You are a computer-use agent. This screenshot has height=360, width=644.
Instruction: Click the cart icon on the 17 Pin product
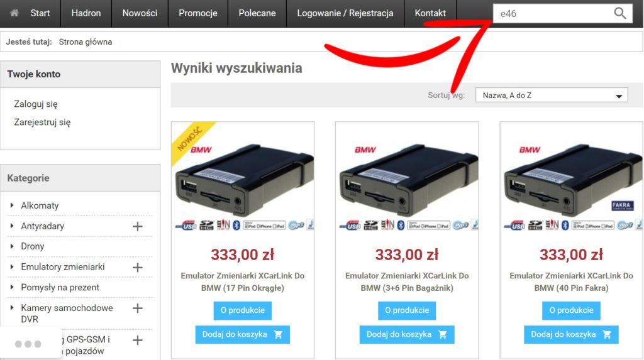coord(278,334)
